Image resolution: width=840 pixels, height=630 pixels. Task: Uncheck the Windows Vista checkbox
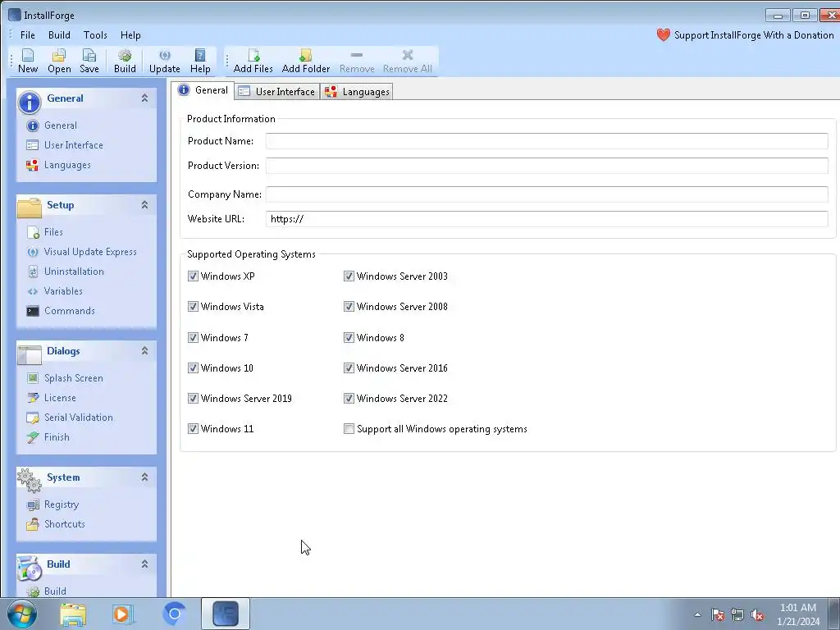(193, 307)
